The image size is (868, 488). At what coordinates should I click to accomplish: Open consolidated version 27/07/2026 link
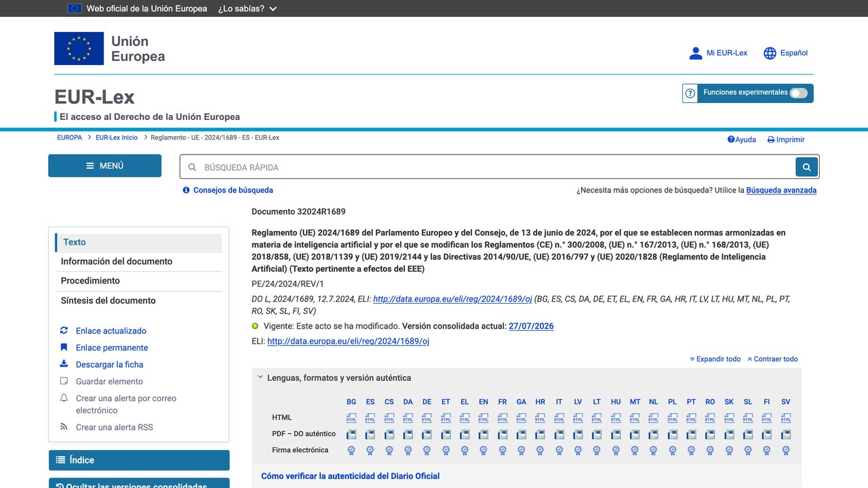point(531,326)
